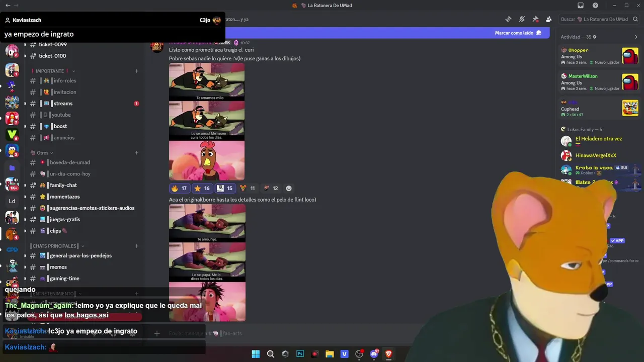Open Windows taskbar search icon
This screenshot has height=362, width=644.
click(x=271, y=354)
